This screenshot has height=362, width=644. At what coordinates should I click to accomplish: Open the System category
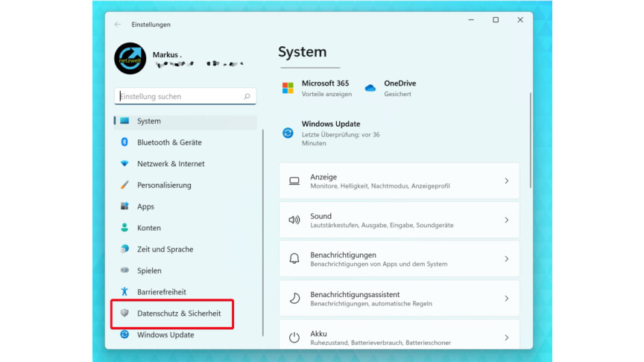[x=186, y=121]
